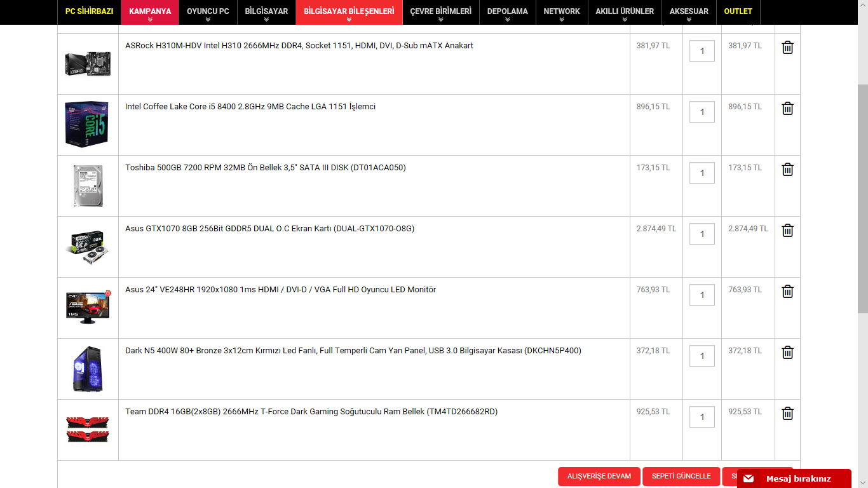
Task: Go to the OUTLET section
Action: pyautogui.click(x=738, y=12)
